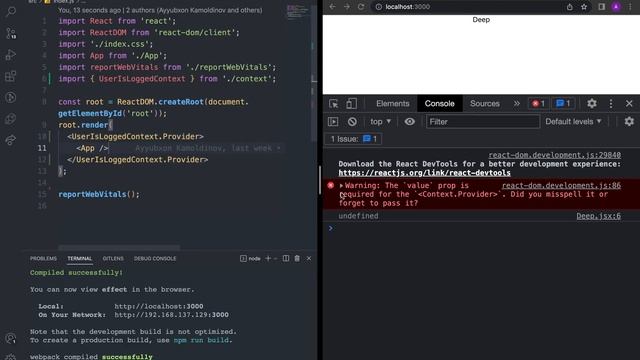Screen dimensions: 640x360
Task: Click http://localhost:3000 in terminal
Action: pyautogui.click(x=159, y=307)
